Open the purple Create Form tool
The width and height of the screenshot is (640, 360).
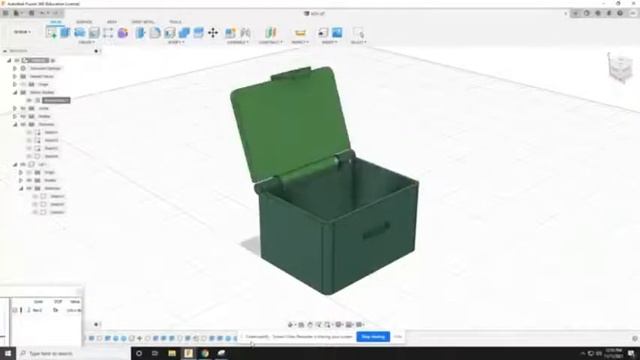coord(122,33)
